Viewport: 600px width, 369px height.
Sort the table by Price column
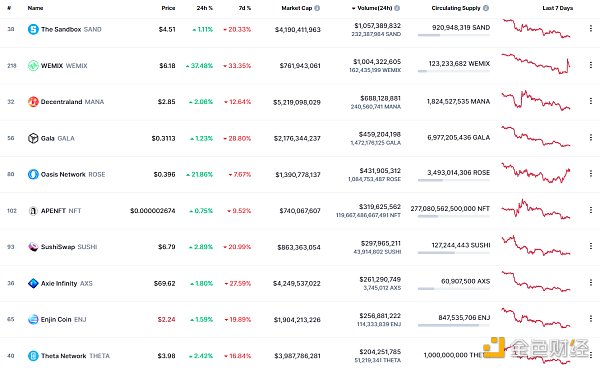pyautogui.click(x=168, y=8)
